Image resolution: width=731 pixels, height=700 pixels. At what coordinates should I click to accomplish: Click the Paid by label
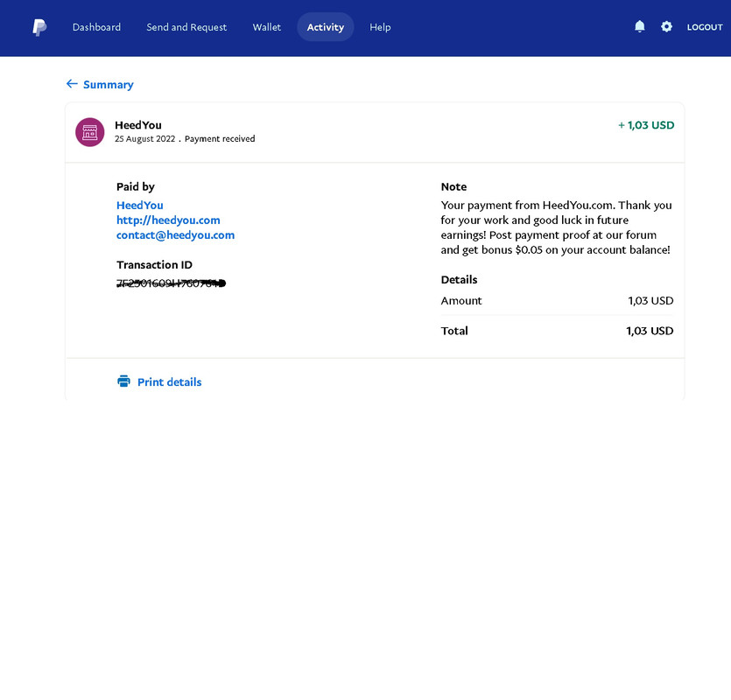point(135,187)
